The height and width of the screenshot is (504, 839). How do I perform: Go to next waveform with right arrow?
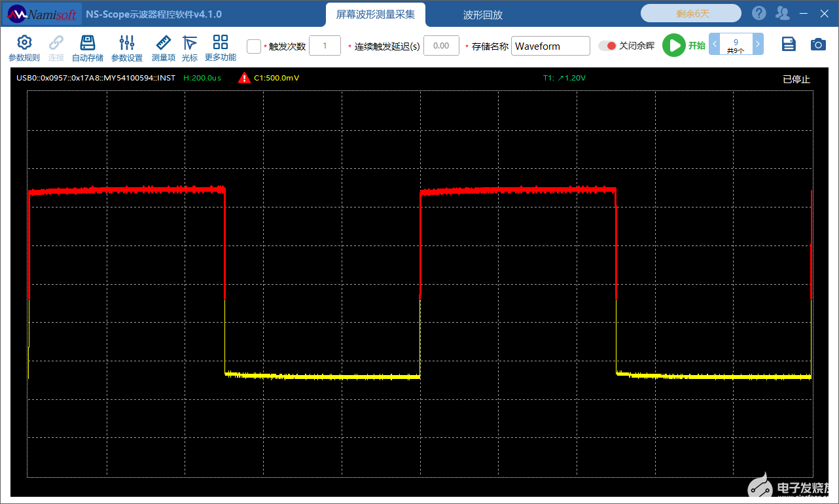point(758,45)
